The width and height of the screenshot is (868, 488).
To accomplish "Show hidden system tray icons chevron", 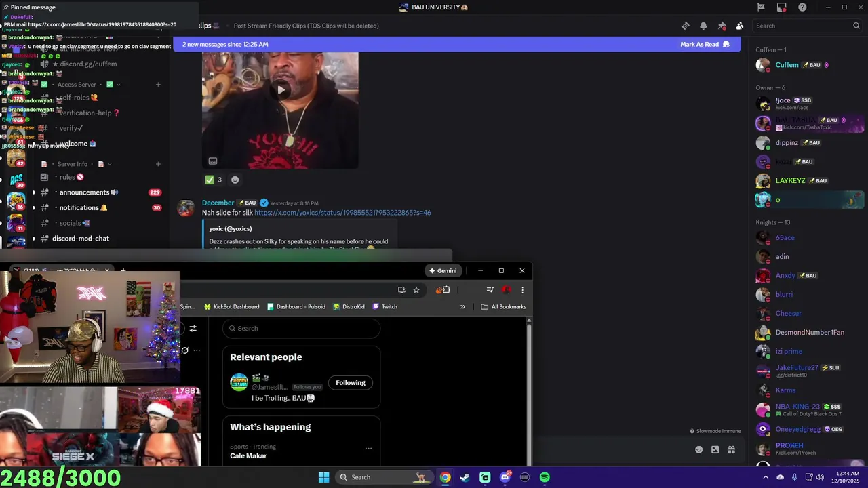I will pyautogui.click(x=766, y=477).
